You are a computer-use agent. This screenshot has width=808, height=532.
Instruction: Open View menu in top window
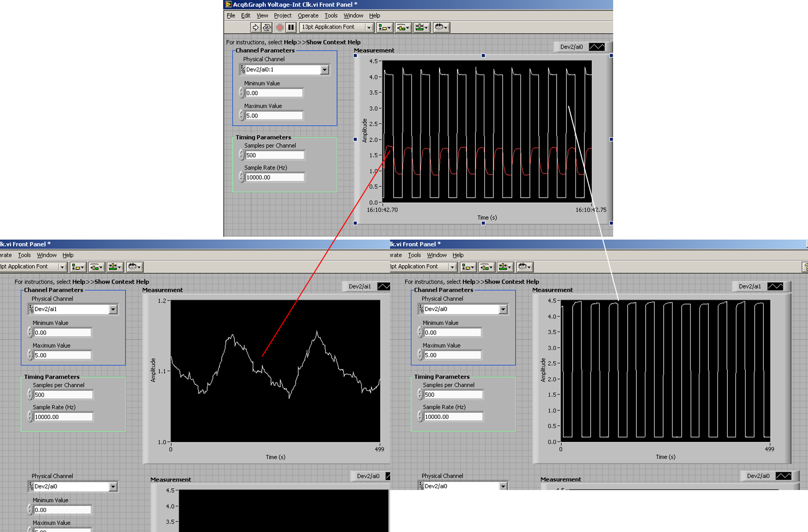(262, 16)
